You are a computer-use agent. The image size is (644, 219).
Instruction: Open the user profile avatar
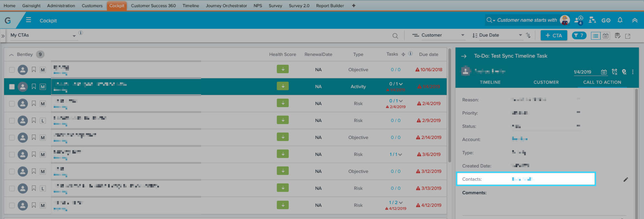[x=565, y=20]
